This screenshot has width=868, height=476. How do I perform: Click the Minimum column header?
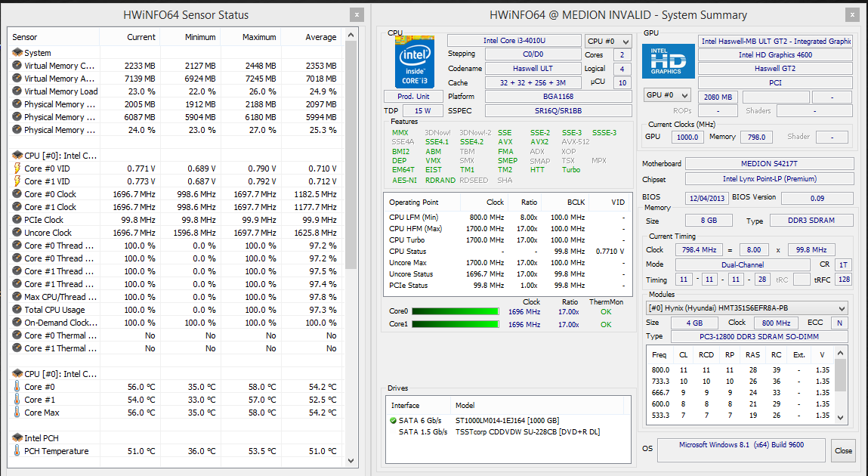[x=190, y=37]
